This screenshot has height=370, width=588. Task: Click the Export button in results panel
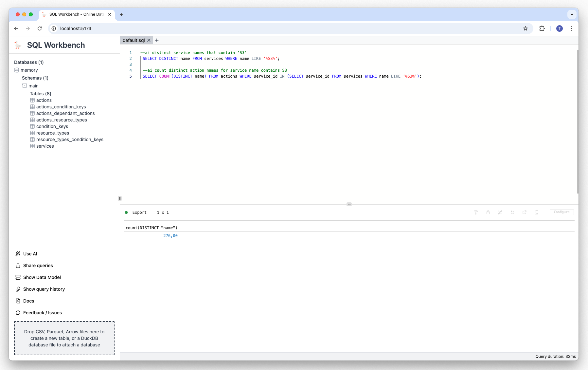139,213
